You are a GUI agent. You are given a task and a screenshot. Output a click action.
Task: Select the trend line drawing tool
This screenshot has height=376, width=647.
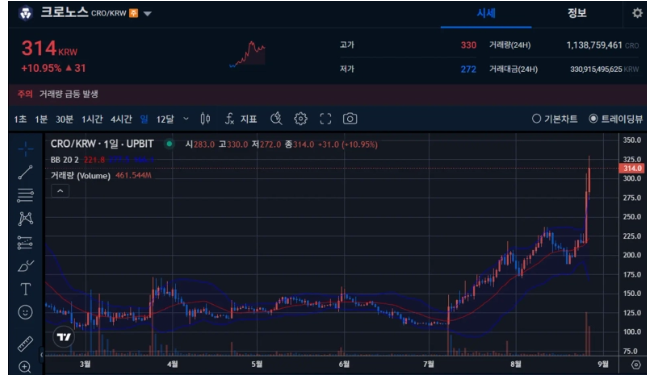click(25, 172)
